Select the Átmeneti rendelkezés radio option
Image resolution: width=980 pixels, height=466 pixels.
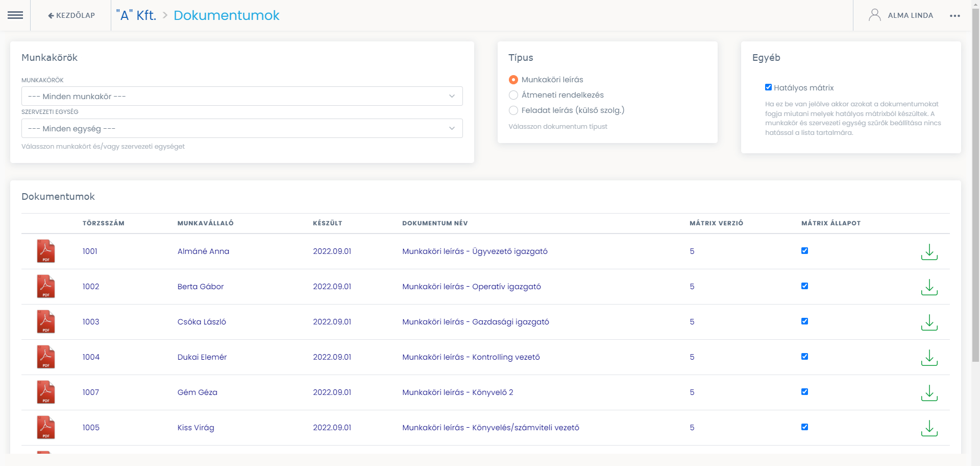pos(513,95)
